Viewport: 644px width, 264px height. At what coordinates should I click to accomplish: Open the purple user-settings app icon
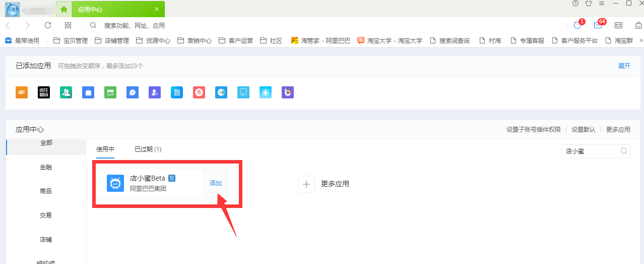tap(155, 92)
